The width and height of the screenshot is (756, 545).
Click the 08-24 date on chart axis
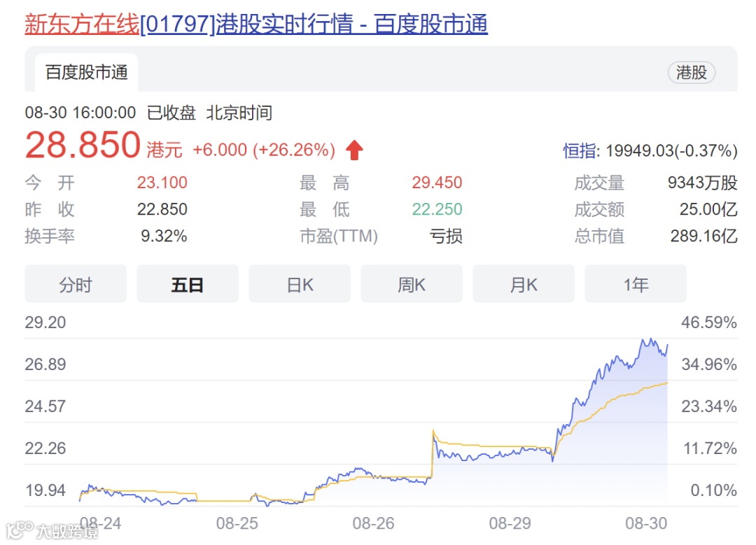point(100,523)
